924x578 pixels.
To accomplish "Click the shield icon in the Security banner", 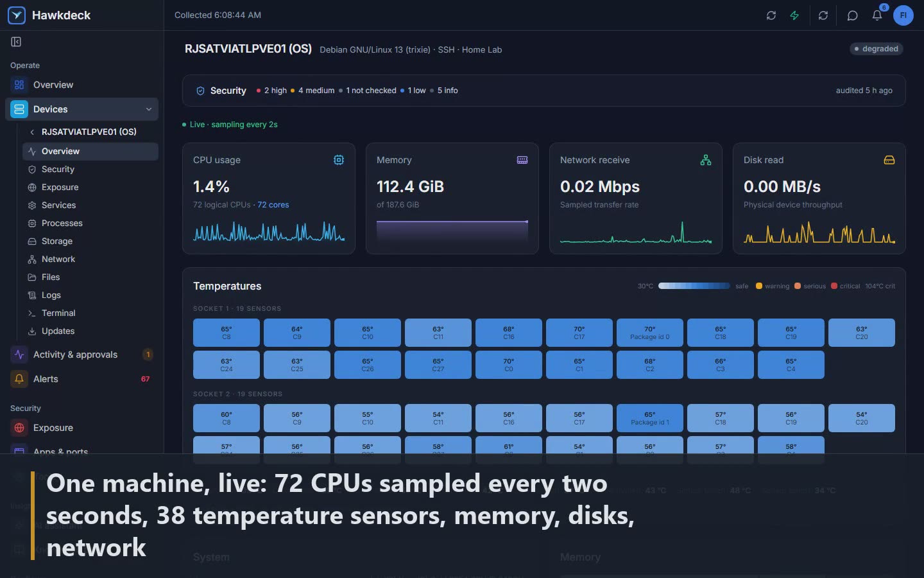I will (200, 91).
